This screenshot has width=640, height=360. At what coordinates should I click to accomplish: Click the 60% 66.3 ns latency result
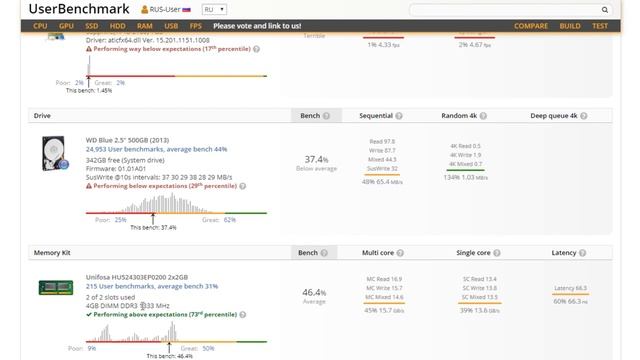click(570, 302)
